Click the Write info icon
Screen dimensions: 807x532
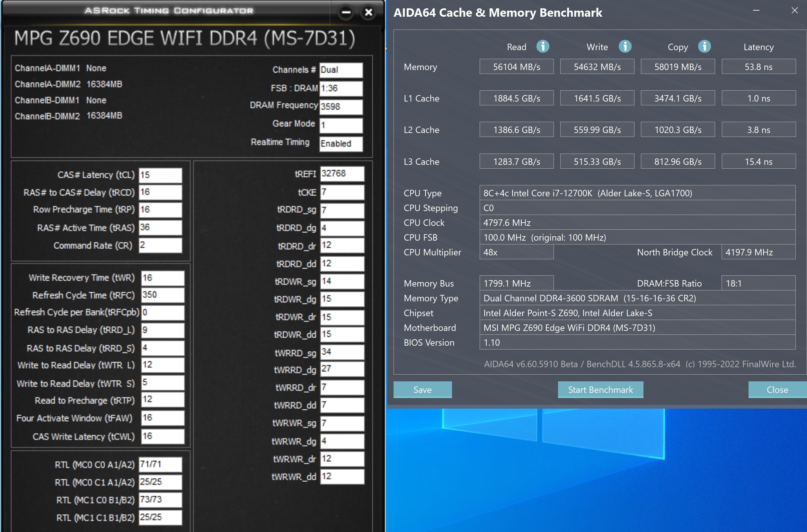point(625,46)
